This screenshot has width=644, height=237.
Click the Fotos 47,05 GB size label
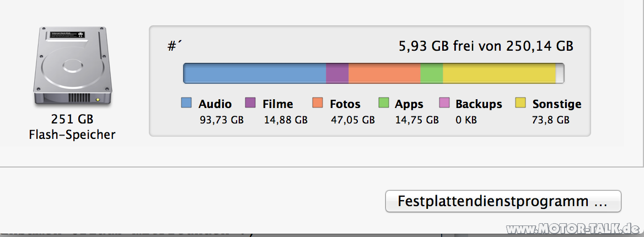click(x=353, y=120)
